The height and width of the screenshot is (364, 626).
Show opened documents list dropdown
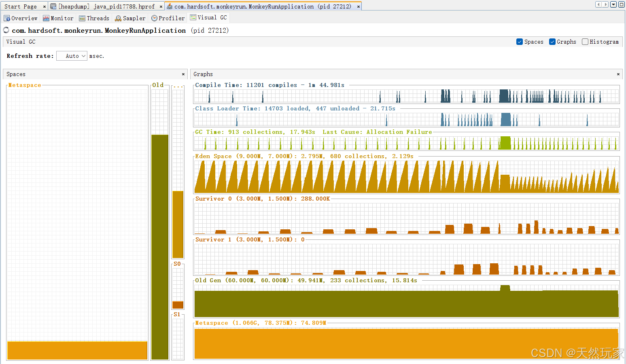tap(613, 4)
